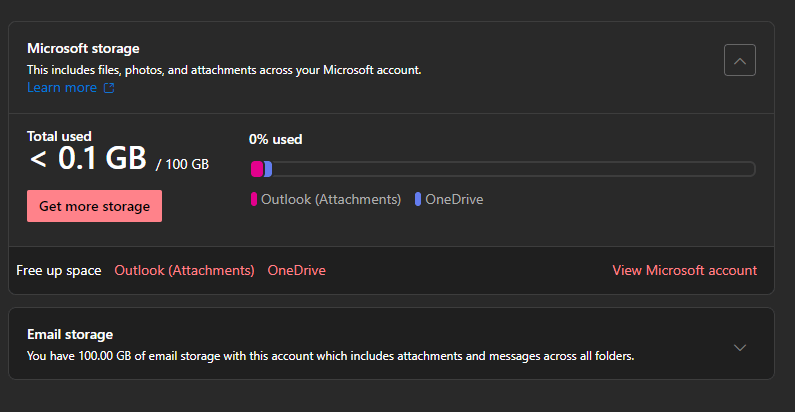Click the "< 0.1 GB" total used value
The image size is (795, 412).
[x=88, y=158]
